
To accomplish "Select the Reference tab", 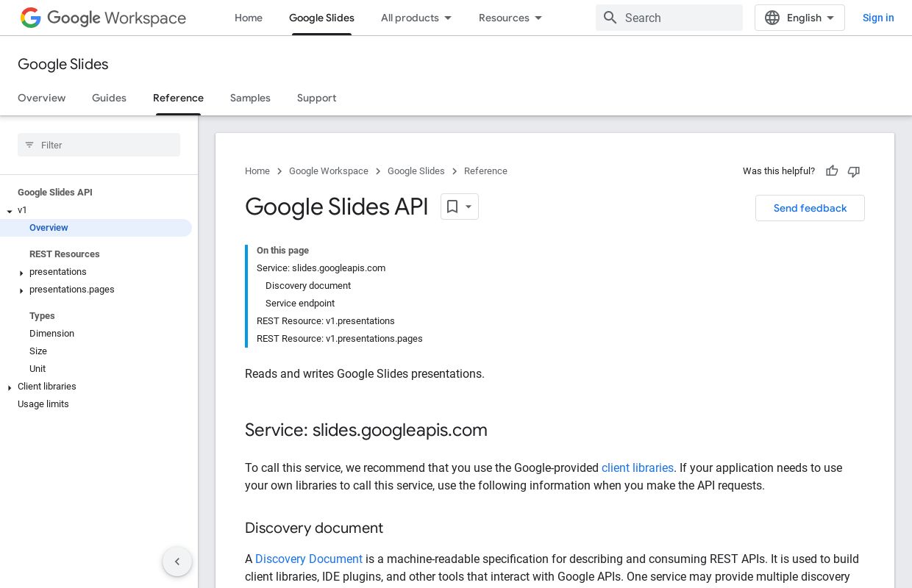I will coord(178,98).
